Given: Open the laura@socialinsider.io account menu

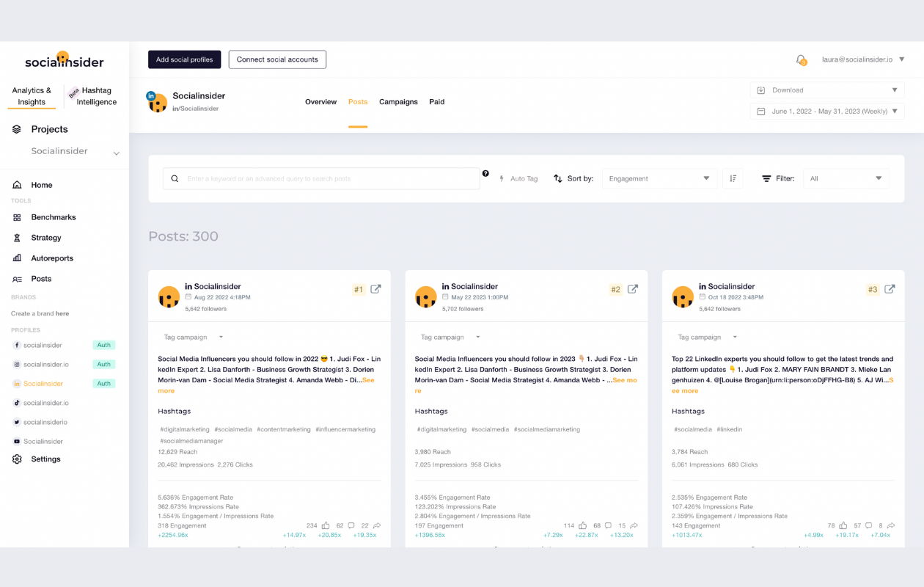Looking at the screenshot, I should [863, 59].
